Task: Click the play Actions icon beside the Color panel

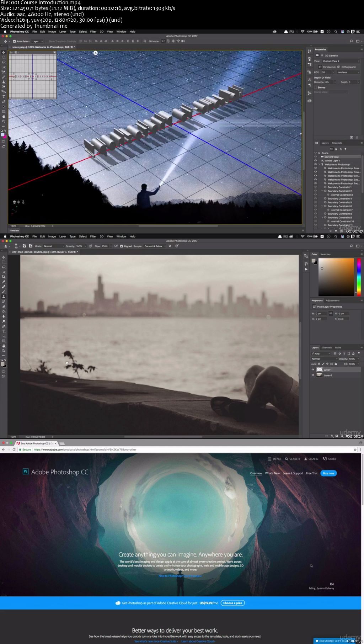Action: (306, 269)
